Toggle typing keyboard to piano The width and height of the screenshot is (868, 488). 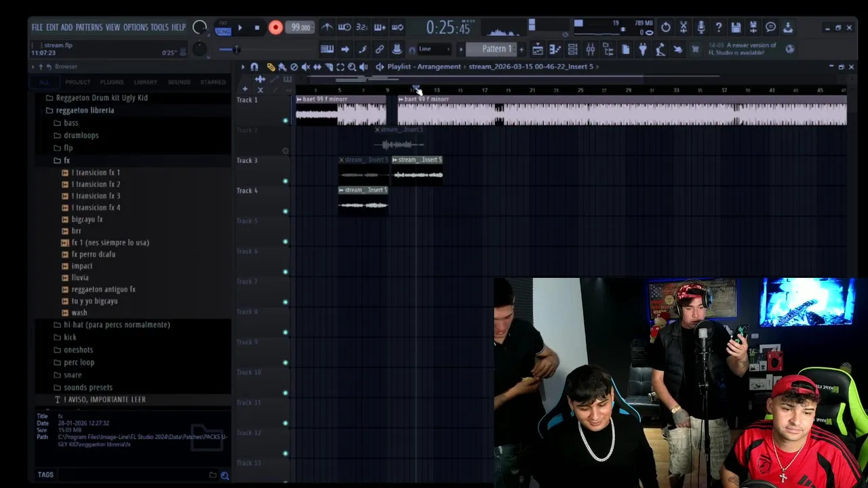328,49
